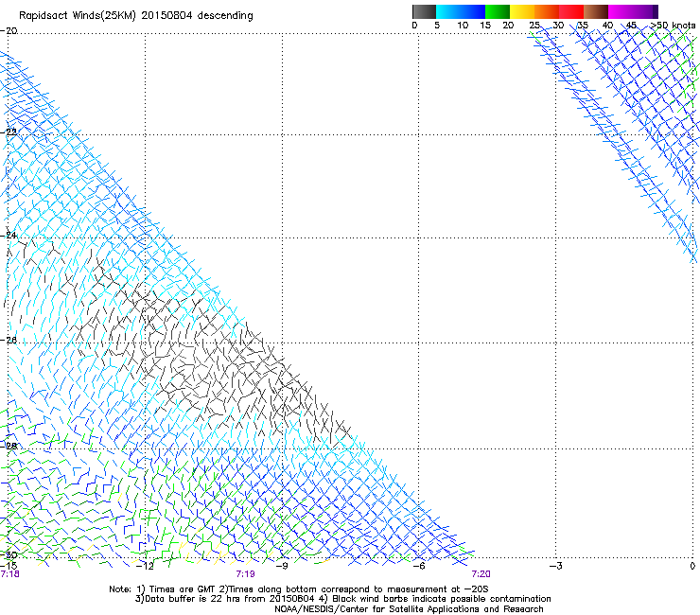The image size is (700, 615).
Task: Click the 0 longitude axis label
Action: pos(692,566)
